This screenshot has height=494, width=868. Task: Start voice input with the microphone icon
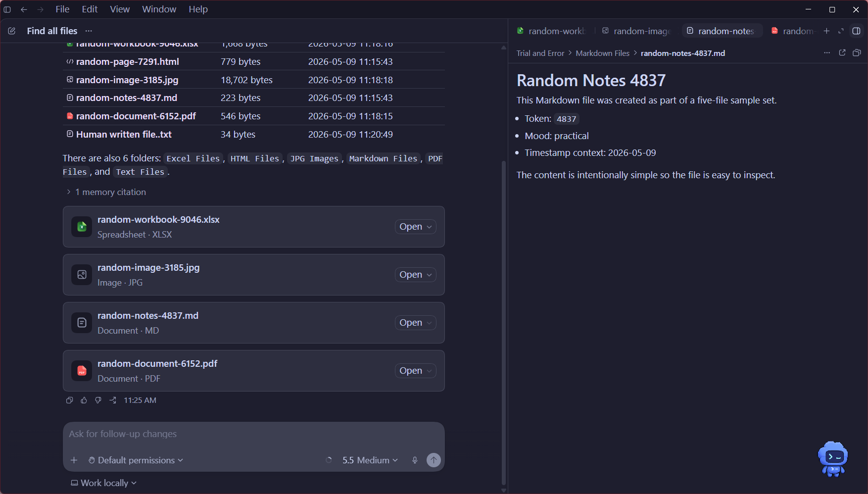tap(415, 460)
